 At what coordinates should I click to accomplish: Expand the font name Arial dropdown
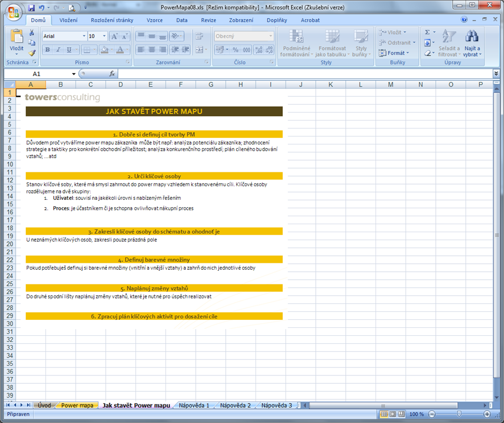[84, 36]
